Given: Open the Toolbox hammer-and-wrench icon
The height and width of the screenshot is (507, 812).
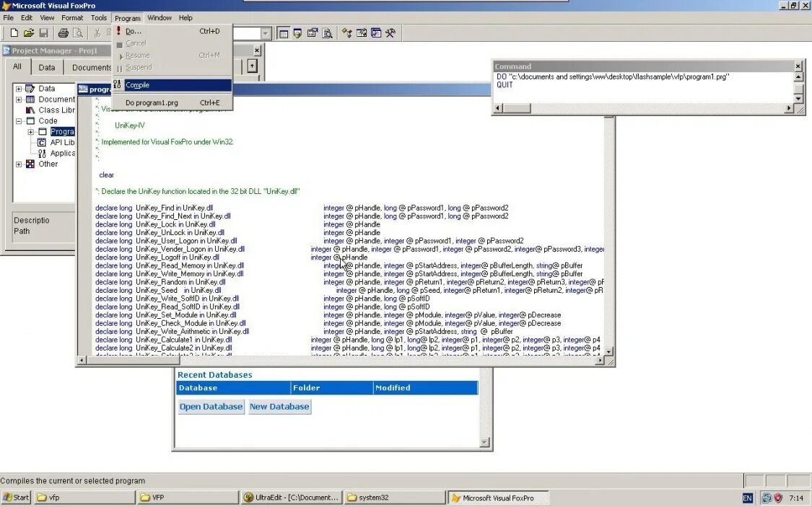Looking at the screenshot, I should [x=390, y=34].
